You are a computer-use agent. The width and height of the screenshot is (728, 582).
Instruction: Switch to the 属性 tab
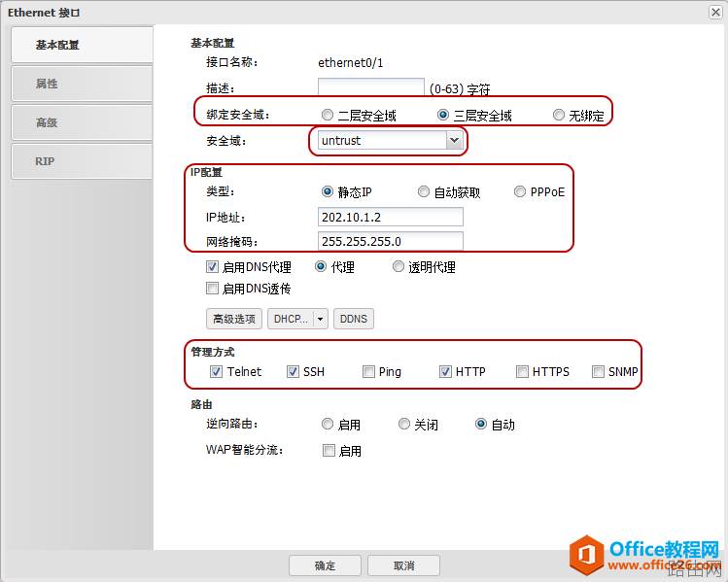click(x=82, y=84)
